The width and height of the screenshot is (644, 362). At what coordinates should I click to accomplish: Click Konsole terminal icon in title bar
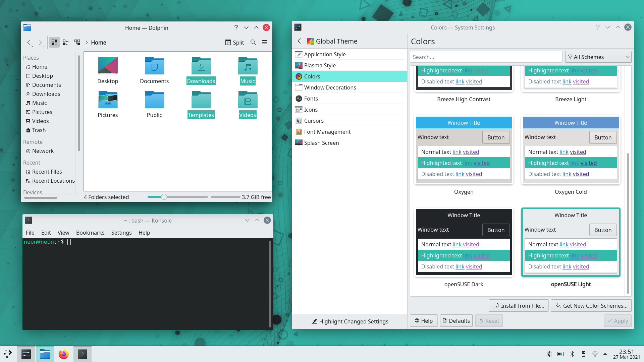pyautogui.click(x=29, y=220)
